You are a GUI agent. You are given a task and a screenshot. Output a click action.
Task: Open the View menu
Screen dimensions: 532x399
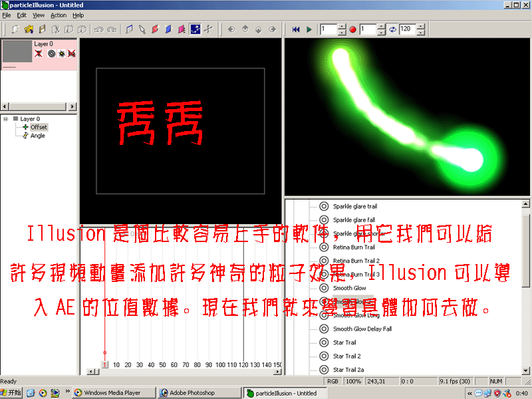click(39, 15)
